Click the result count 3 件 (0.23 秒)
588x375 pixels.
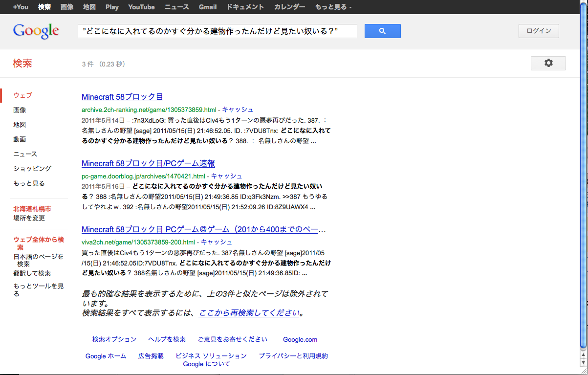pos(104,64)
